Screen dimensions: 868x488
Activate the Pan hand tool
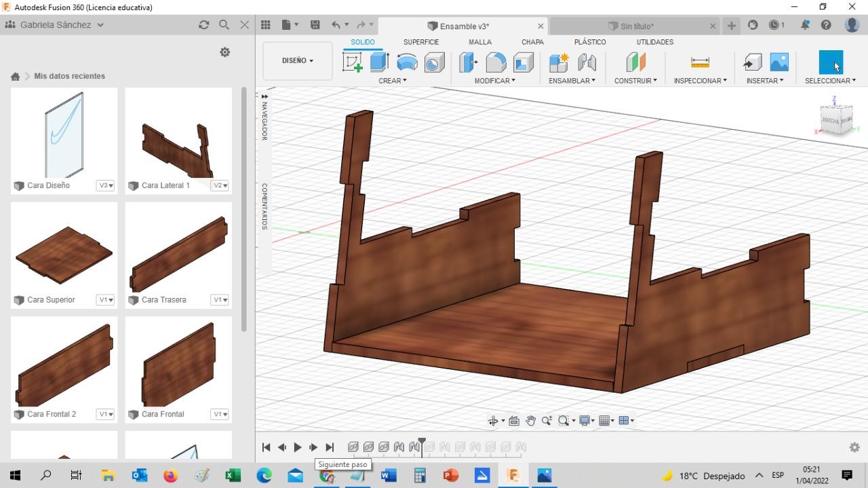530,421
